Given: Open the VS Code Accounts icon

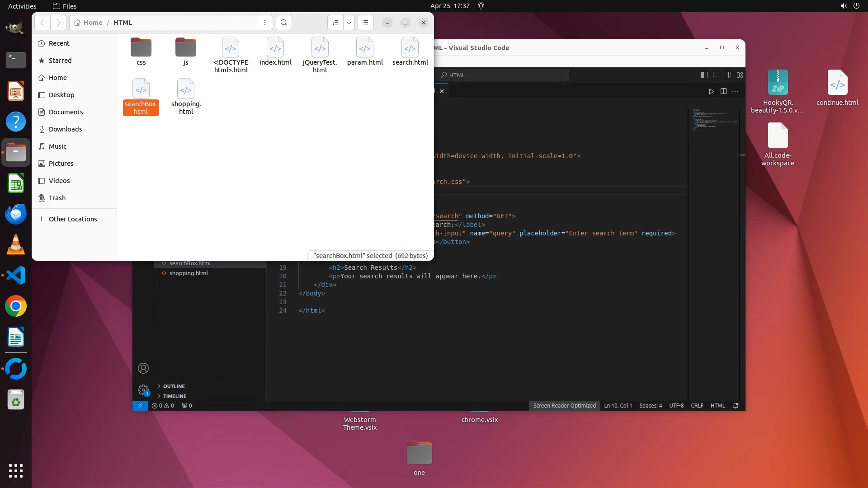Looking at the screenshot, I should click(143, 368).
